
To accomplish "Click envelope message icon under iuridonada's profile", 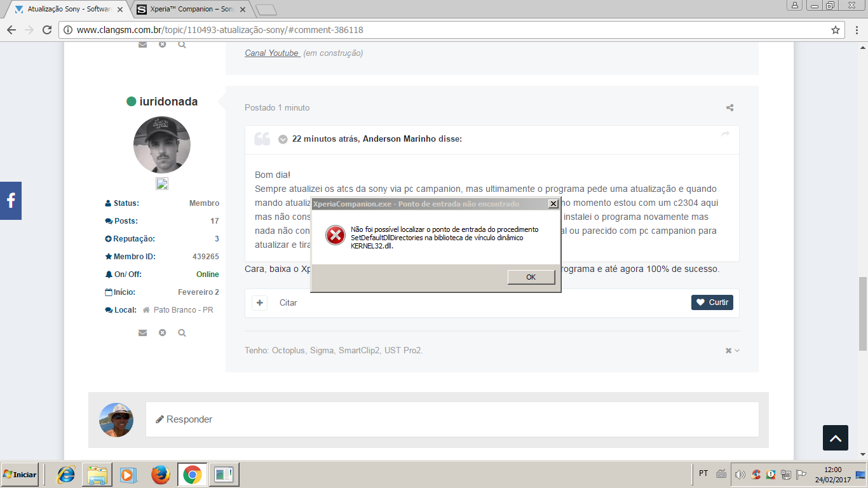I will [x=142, y=332].
